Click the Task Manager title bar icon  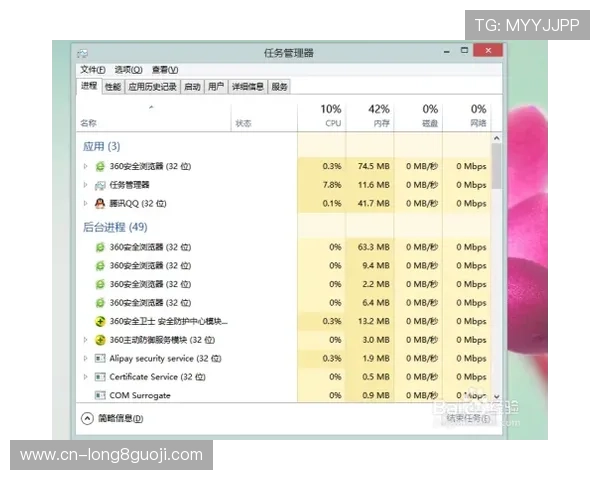tap(82, 53)
